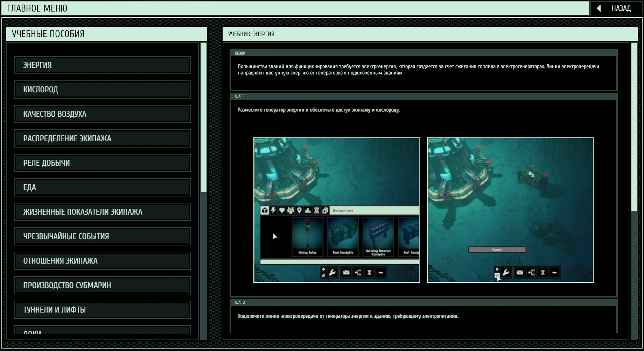Image resolution: width=644 pixels, height=351 pixels.
Task: Choose the ПРОИЗВОДСТВО СУБМАРИН tutorial
Action: [103, 285]
